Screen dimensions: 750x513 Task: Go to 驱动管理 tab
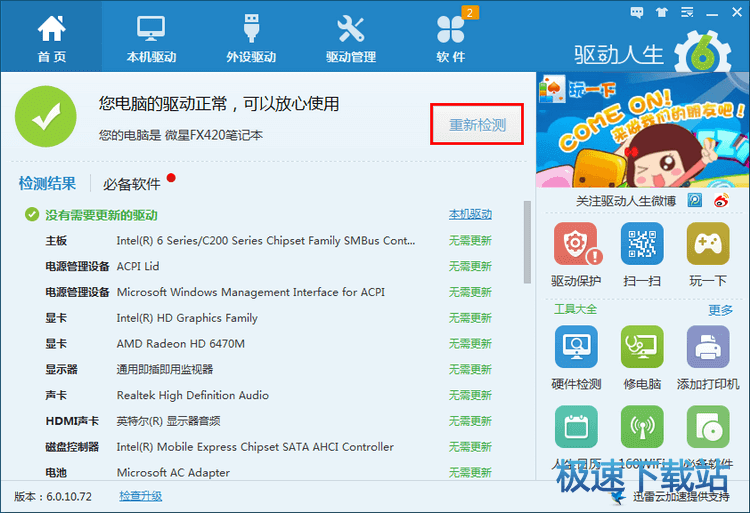351,37
